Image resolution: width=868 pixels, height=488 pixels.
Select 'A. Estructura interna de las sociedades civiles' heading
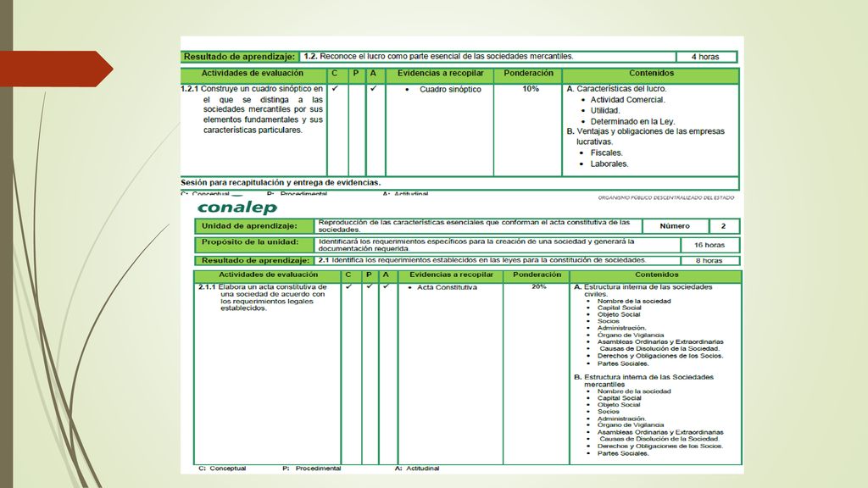(643, 291)
